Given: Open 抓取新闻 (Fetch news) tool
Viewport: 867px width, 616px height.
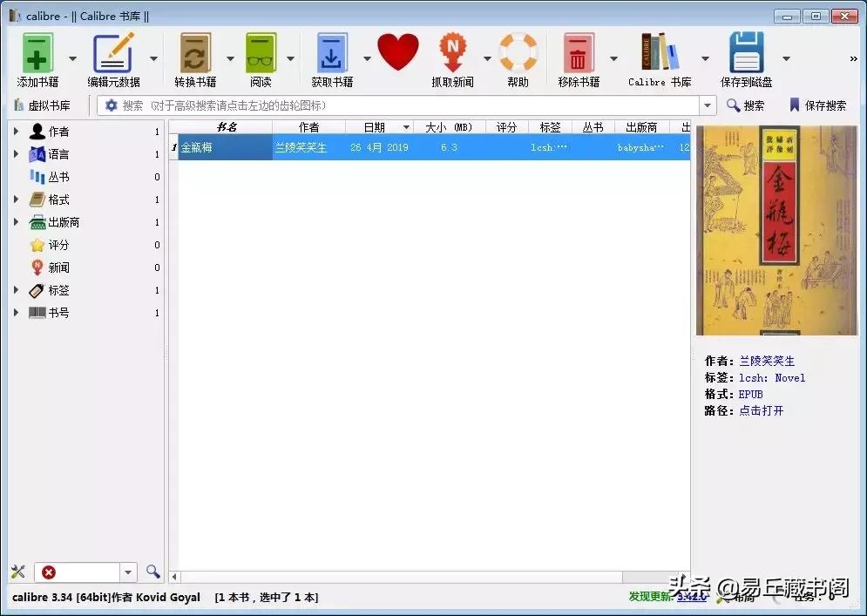Looking at the screenshot, I should click(x=454, y=54).
